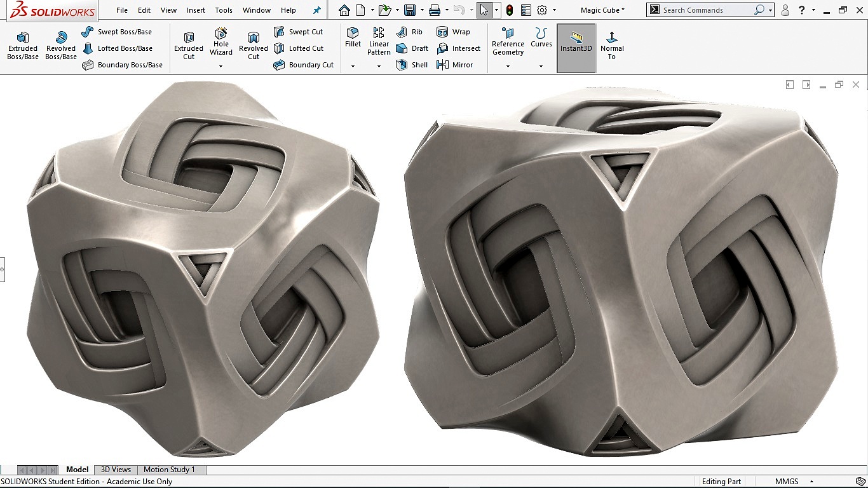The width and height of the screenshot is (868, 488).
Task: Select the Extruded Boss/Base tool
Action: coord(23,46)
